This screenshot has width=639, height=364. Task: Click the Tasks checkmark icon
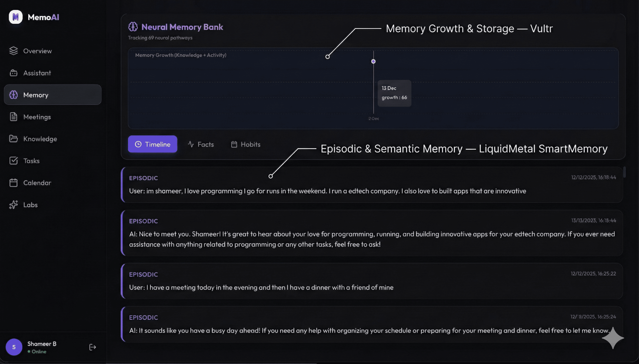coord(13,161)
